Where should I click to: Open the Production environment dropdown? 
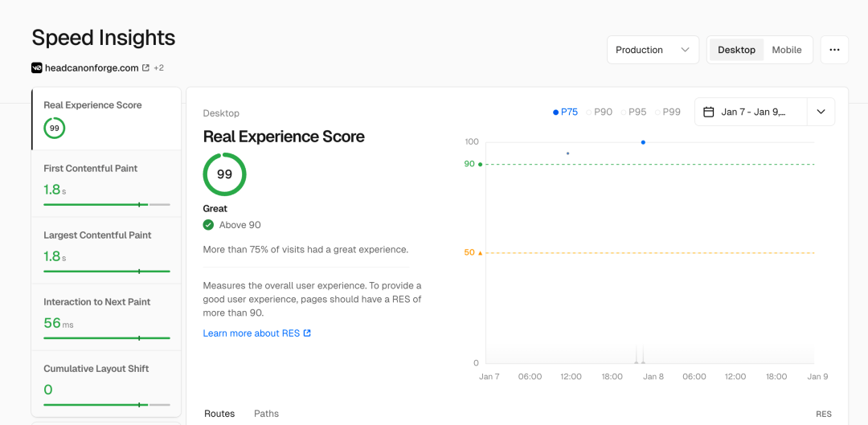point(653,50)
